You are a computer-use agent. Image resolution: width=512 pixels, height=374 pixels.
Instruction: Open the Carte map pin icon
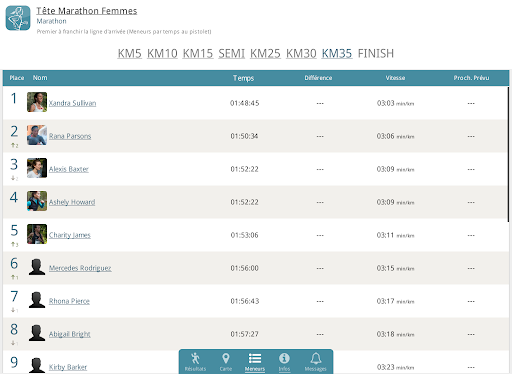226,358
